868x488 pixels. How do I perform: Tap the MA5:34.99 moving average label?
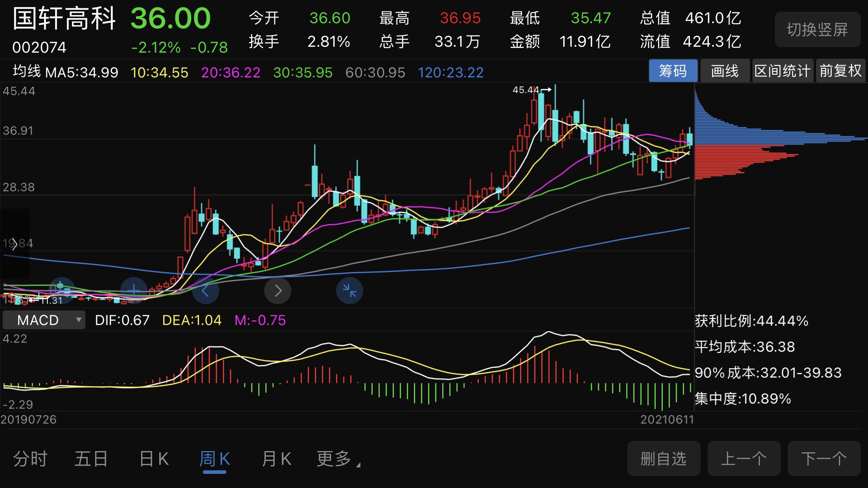pyautogui.click(x=82, y=72)
